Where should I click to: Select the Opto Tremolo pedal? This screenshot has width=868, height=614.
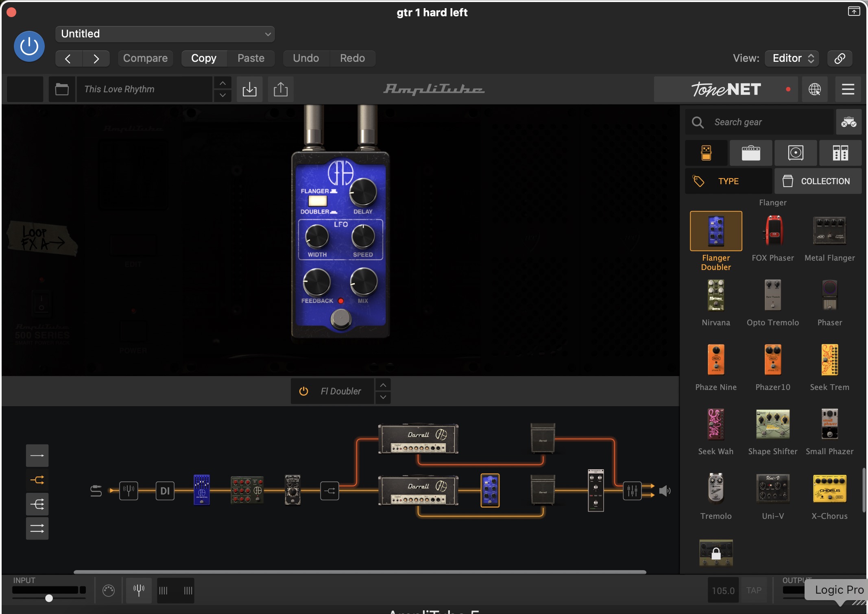point(773,295)
